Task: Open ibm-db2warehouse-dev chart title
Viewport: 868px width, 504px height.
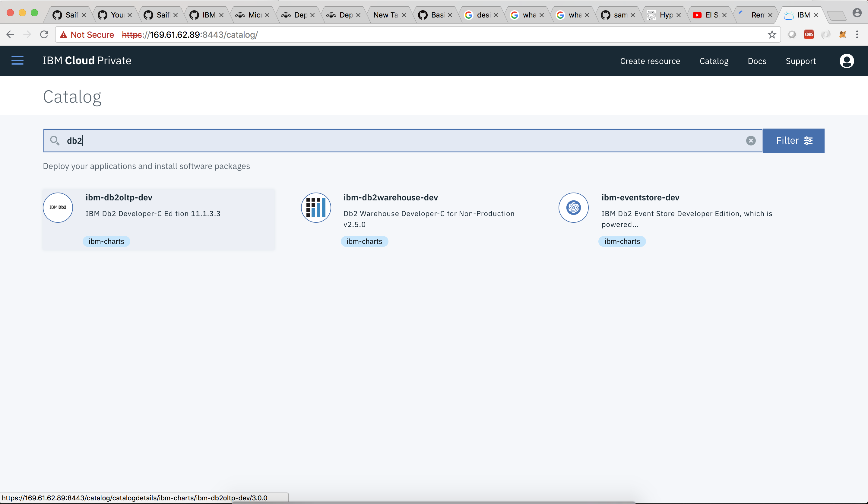Action: [x=391, y=198]
